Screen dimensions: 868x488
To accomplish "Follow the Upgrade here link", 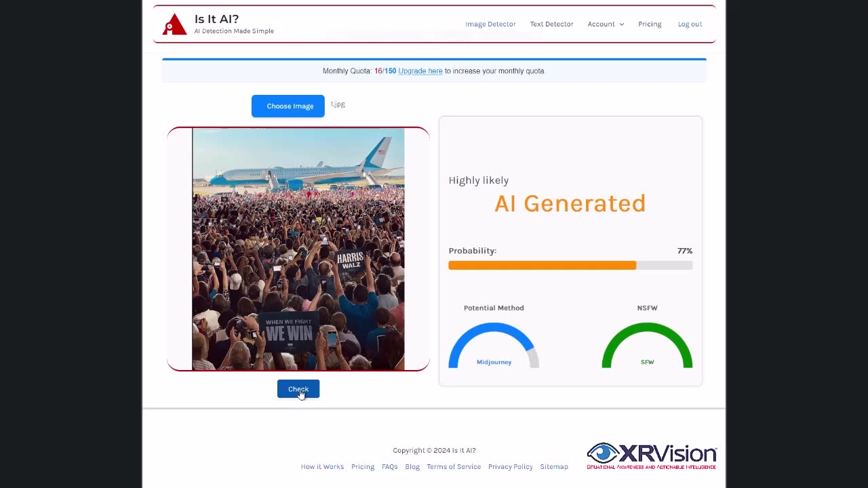I will pos(420,71).
